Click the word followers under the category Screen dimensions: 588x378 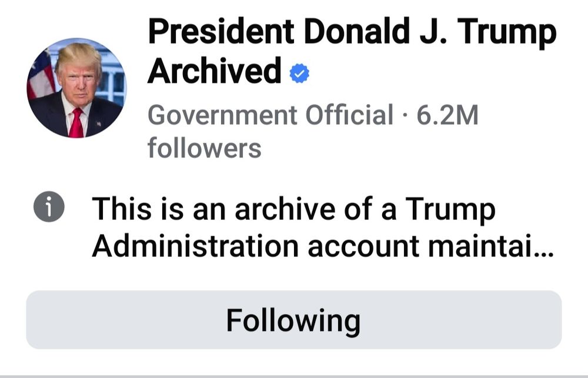[205, 148]
